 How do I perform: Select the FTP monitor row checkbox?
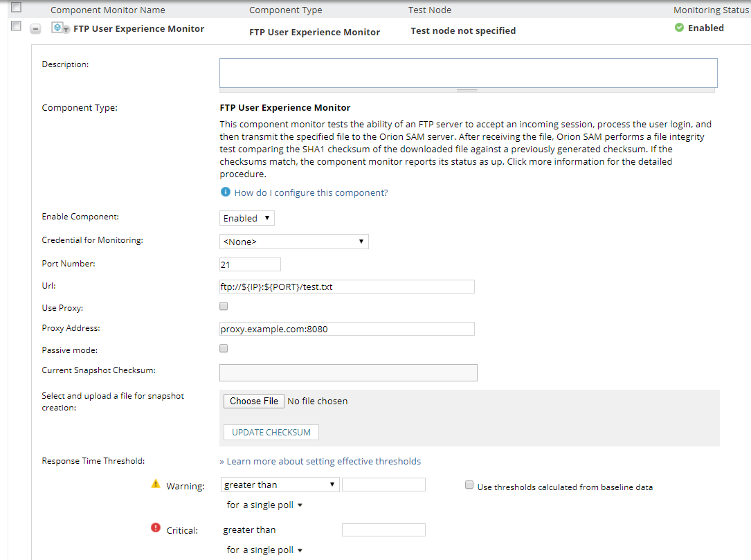[x=16, y=27]
